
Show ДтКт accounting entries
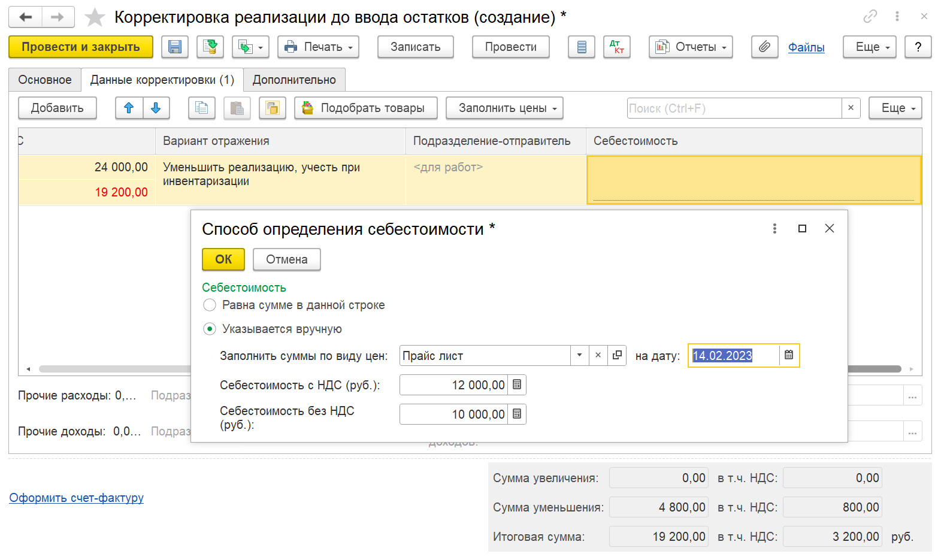[x=617, y=47]
